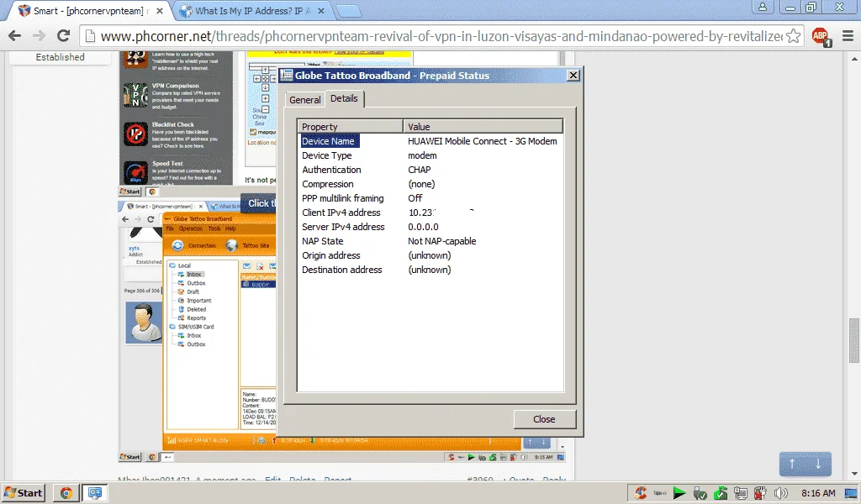
Task: Click the user avatar thumbnail
Action: coord(144,323)
